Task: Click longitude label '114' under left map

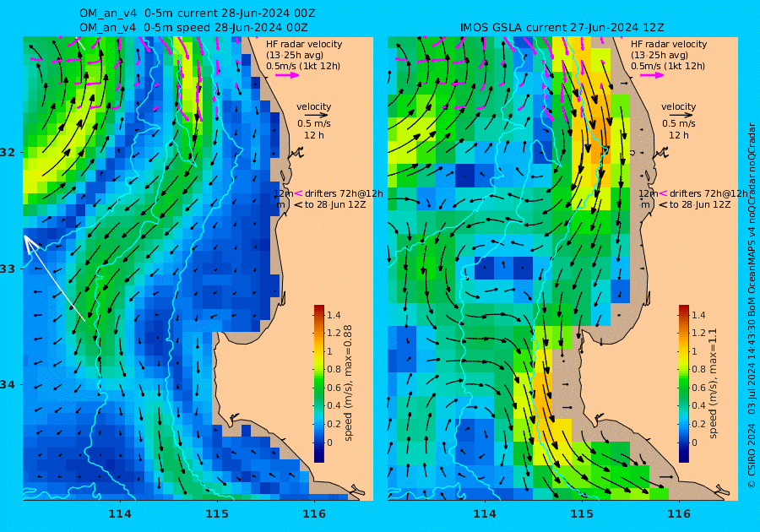Action: coord(119,514)
